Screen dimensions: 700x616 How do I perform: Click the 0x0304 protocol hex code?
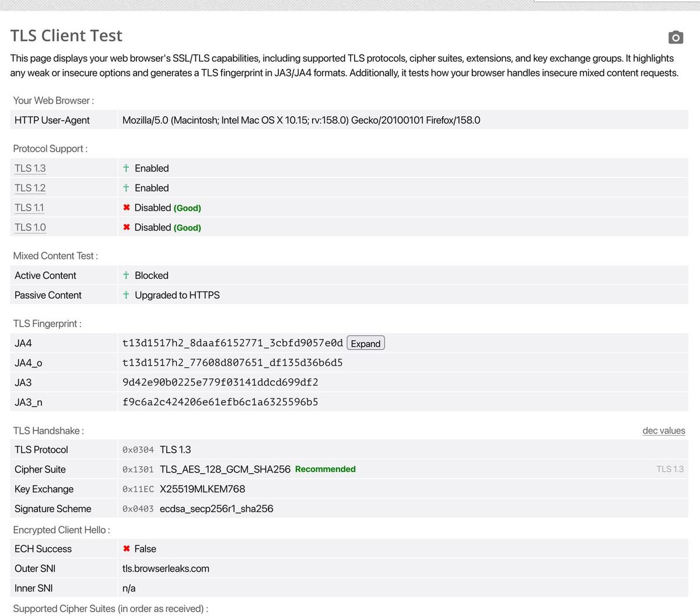point(138,450)
